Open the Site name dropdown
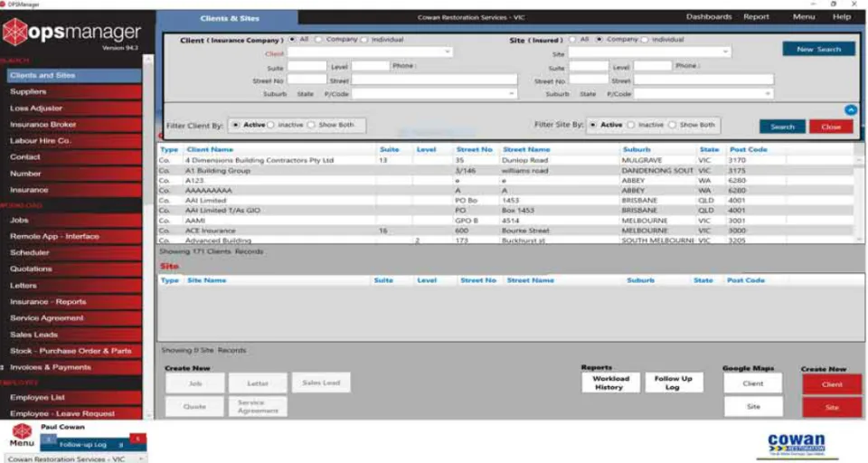 click(725, 52)
